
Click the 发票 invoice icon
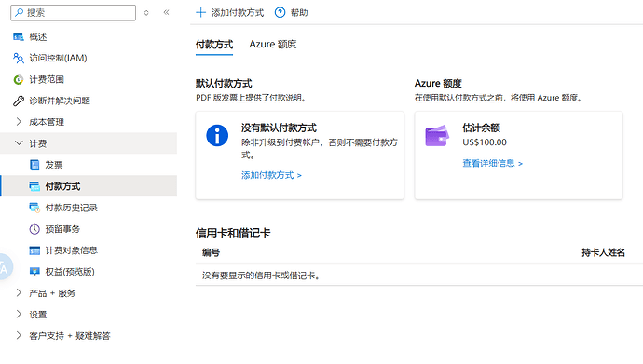click(34, 165)
